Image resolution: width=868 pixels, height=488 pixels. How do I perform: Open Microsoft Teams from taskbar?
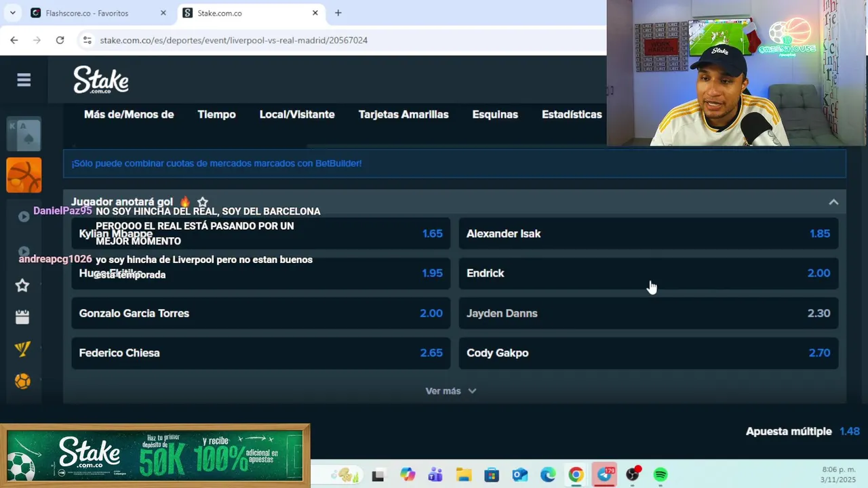coord(435,475)
